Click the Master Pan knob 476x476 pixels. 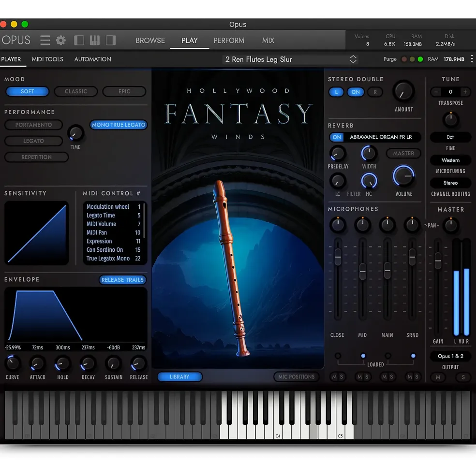tap(450, 225)
